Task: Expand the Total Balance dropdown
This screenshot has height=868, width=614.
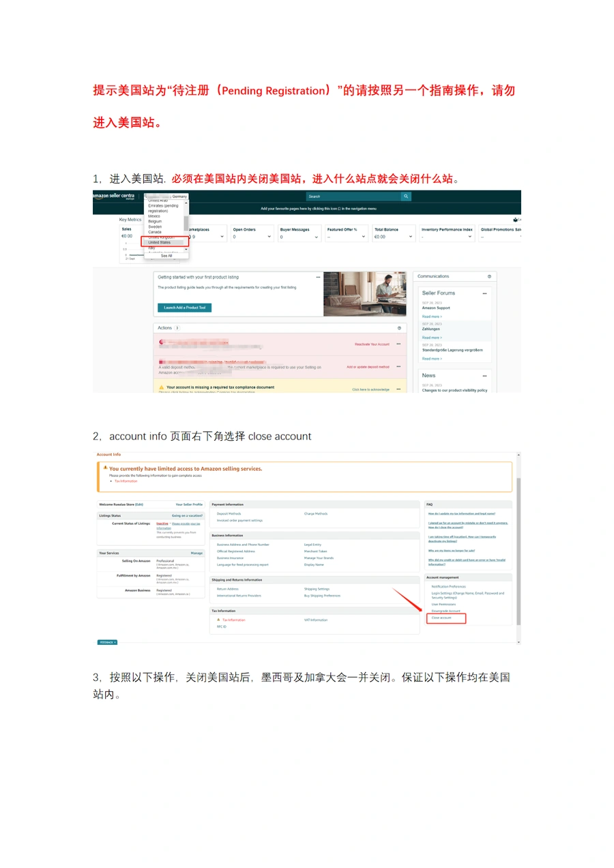Action: pyautogui.click(x=411, y=237)
